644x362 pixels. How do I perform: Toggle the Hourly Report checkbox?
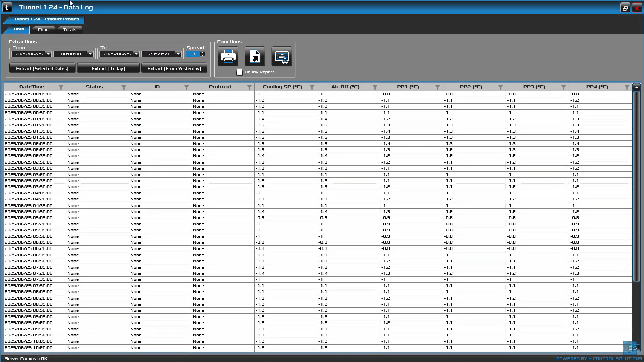pyautogui.click(x=240, y=72)
